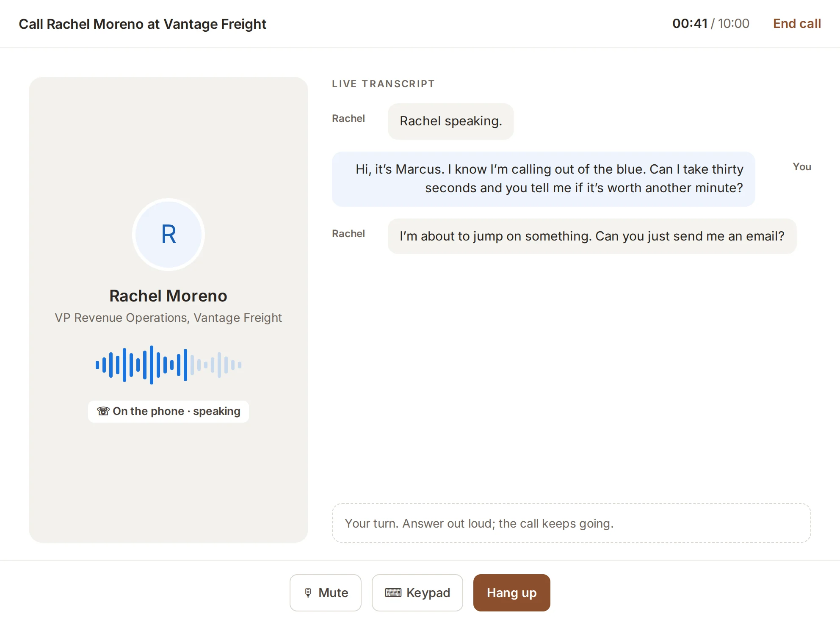Click the telephone icon in status pill
840x625 pixels.
[x=103, y=411]
